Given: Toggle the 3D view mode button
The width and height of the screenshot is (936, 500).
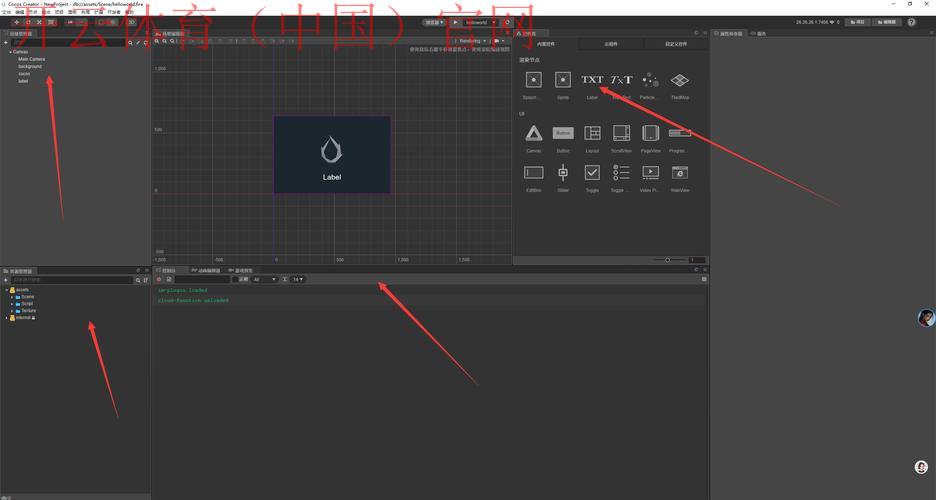Looking at the screenshot, I should (x=131, y=21).
